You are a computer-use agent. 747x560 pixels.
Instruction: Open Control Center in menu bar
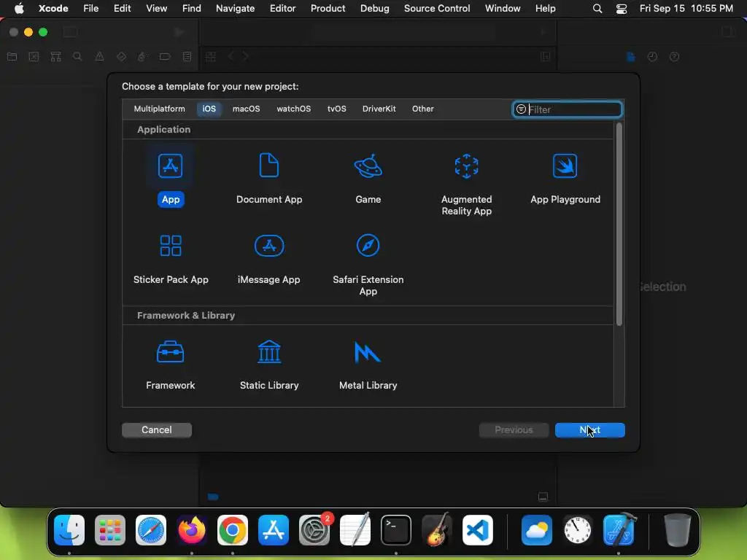(622, 8)
